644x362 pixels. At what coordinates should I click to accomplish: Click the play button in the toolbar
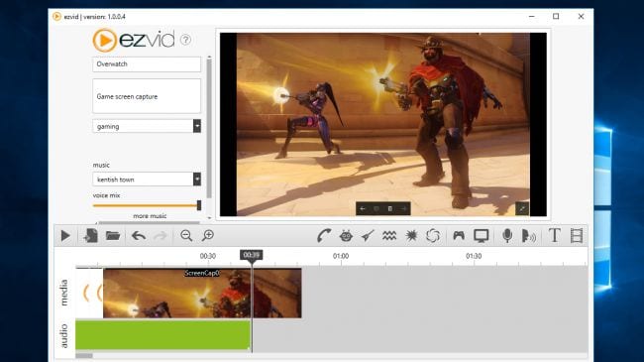tap(65, 236)
